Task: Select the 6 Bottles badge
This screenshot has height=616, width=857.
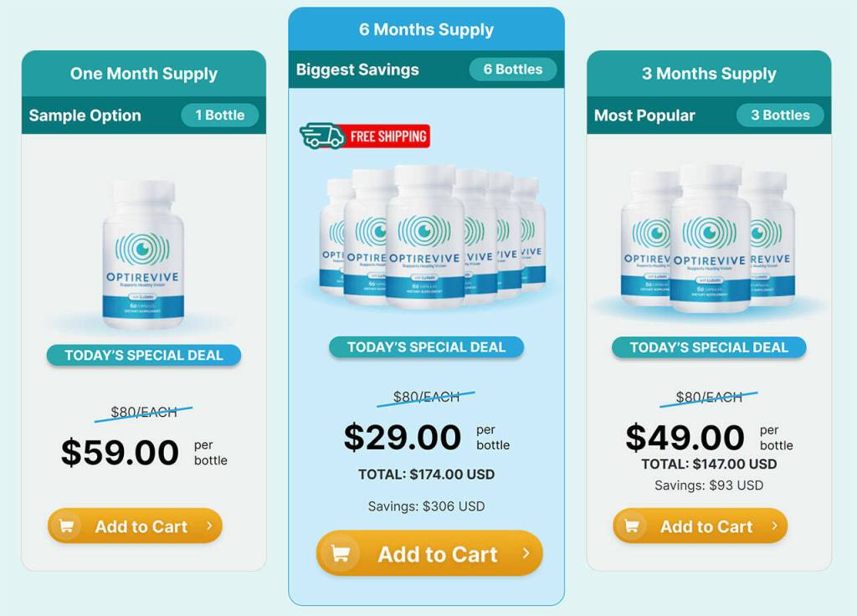Action: 513,69
